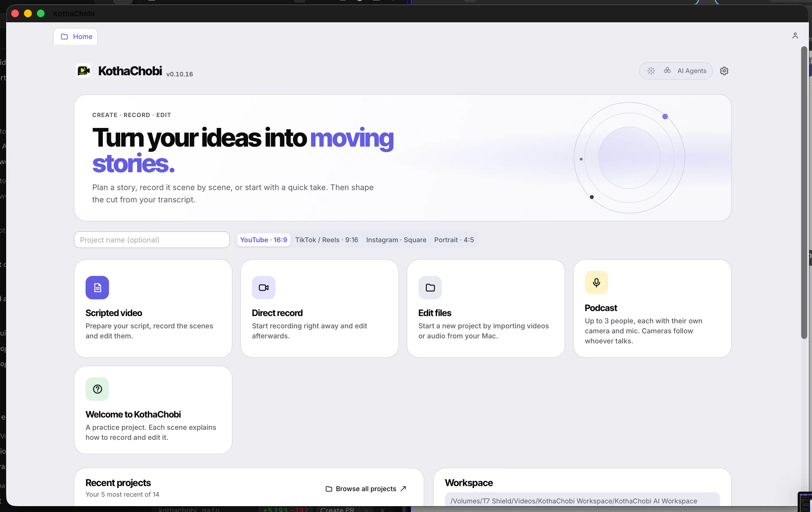Click the sparkle icon beside AI Agents
Screen dimensions: 812x512
(x=651, y=71)
